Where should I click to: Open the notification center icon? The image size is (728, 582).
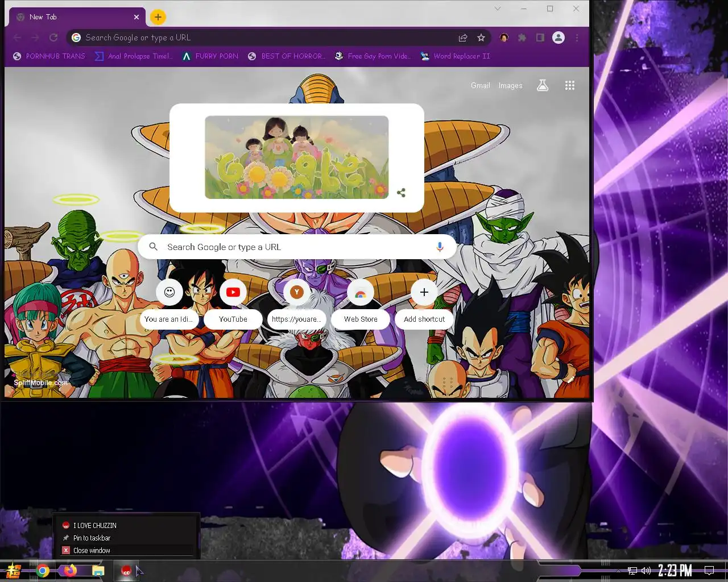(x=709, y=571)
